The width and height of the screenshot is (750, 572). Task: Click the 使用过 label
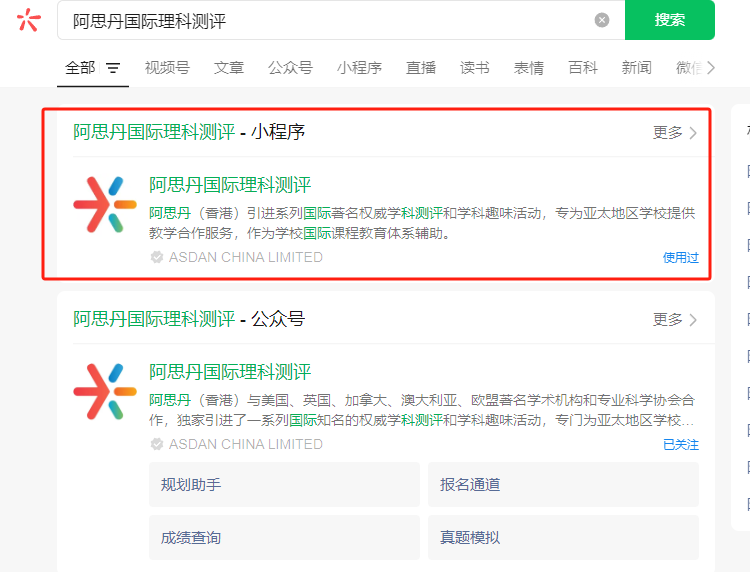681,258
